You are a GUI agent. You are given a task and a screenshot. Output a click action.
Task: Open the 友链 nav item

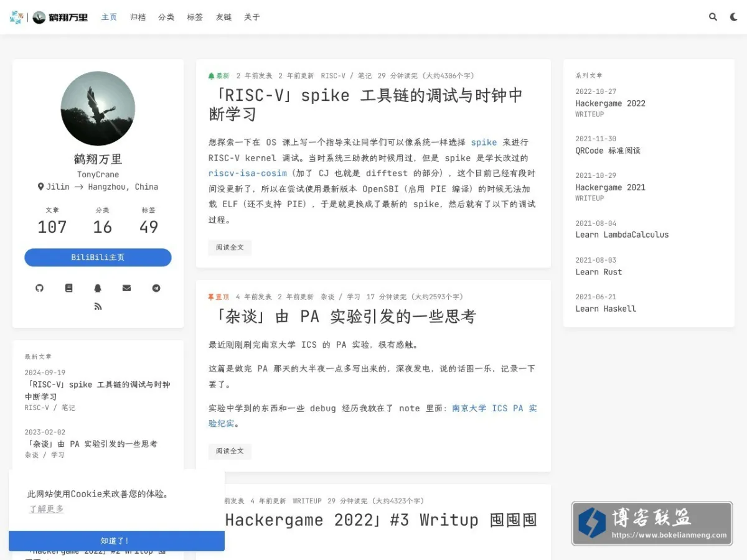click(x=223, y=17)
